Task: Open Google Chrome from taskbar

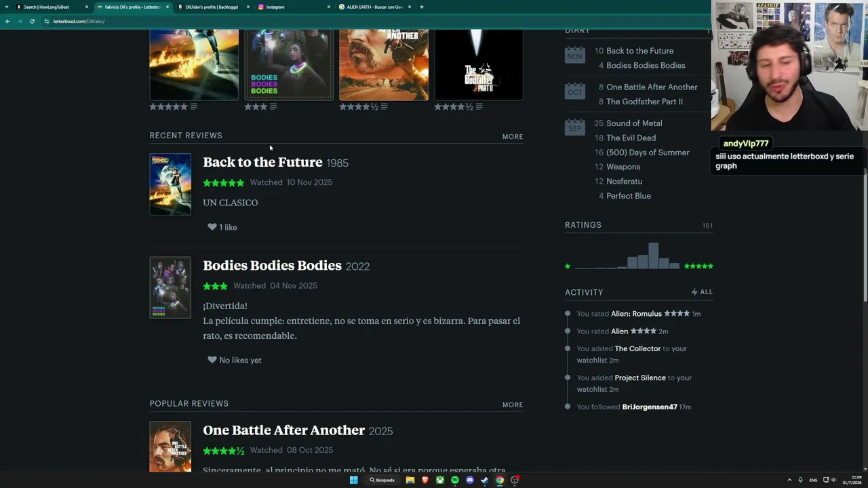Action: click(x=500, y=480)
